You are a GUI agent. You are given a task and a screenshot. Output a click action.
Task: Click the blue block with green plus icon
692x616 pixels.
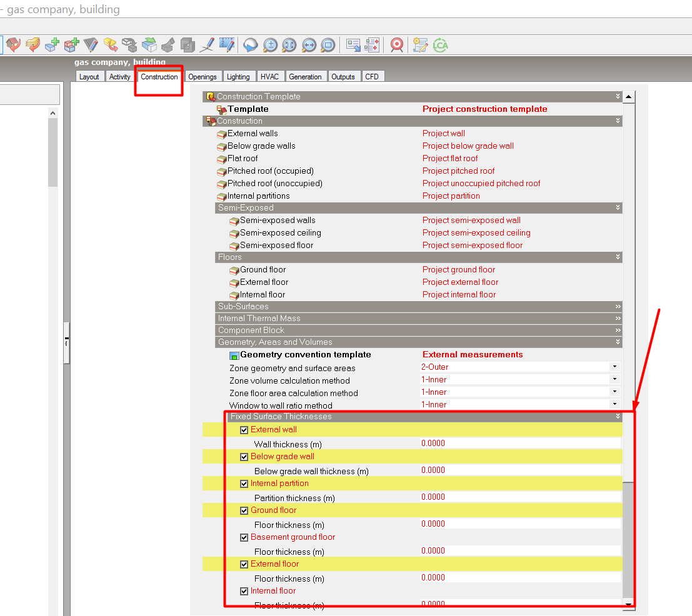point(53,44)
